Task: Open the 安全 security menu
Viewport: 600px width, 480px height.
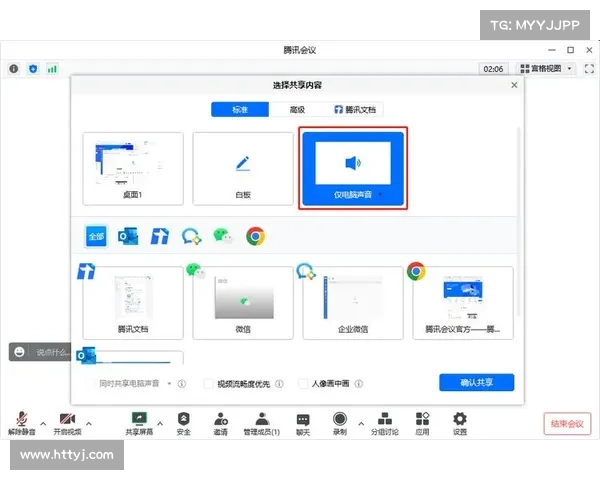Action: pyautogui.click(x=184, y=423)
